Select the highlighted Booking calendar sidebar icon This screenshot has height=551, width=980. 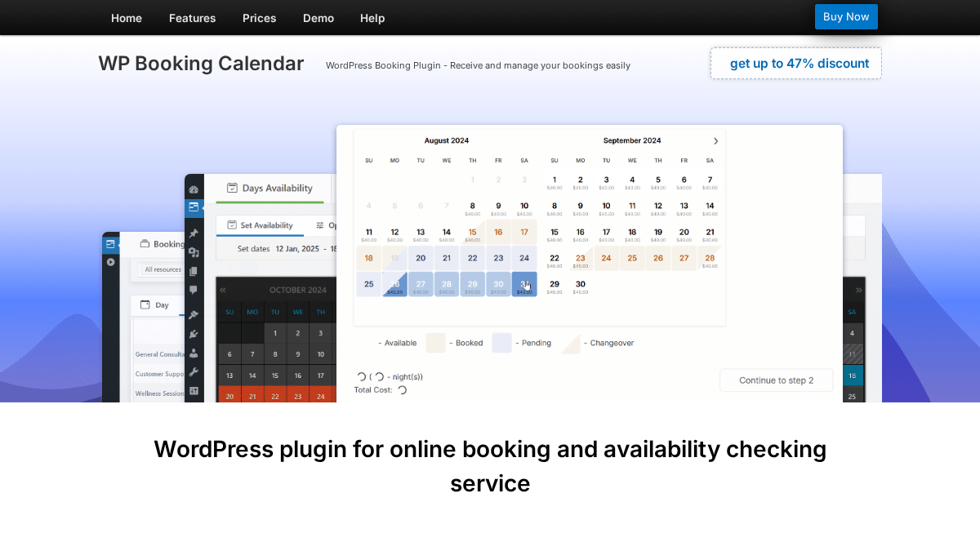(x=194, y=207)
